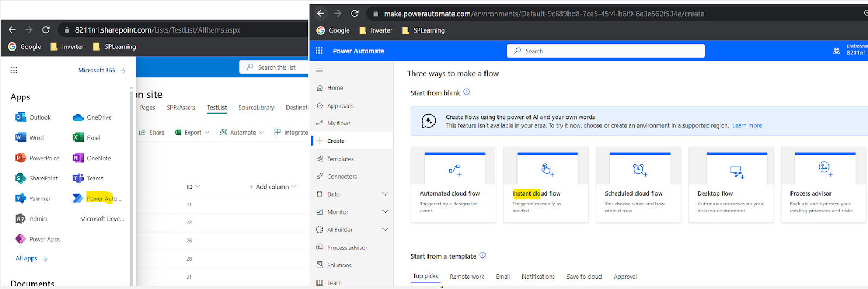This screenshot has width=868, height=289.
Task: Launch Word from Apps list
Action: 29,138
